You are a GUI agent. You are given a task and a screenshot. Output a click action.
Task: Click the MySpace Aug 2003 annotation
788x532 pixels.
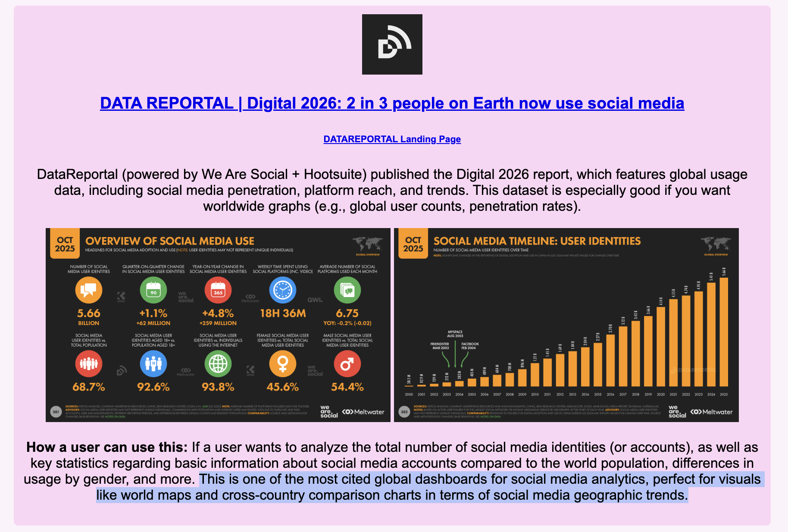[x=455, y=334]
